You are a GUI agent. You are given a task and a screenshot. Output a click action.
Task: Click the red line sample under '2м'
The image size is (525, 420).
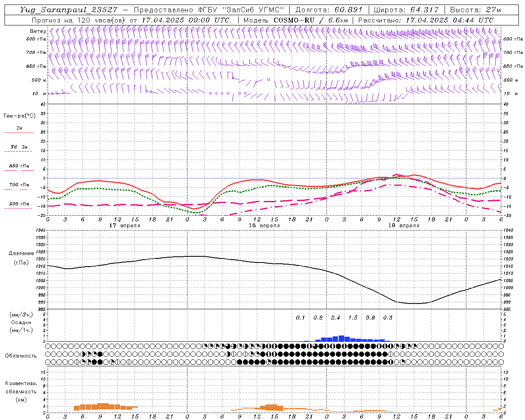[19, 133]
